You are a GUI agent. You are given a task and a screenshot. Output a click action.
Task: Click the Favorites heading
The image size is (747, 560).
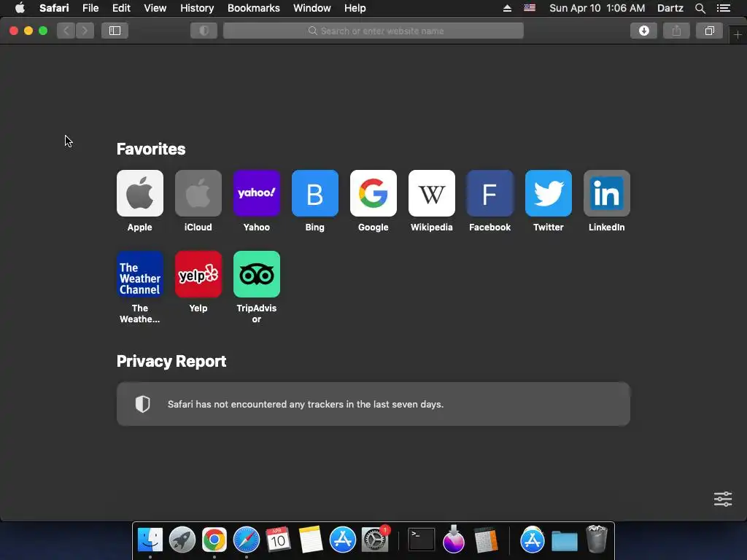(151, 149)
